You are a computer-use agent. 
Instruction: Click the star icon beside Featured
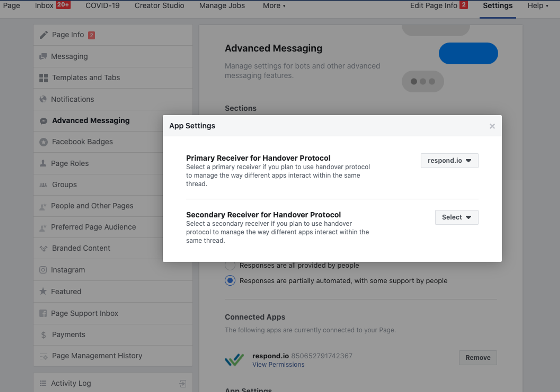click(43, 291)
